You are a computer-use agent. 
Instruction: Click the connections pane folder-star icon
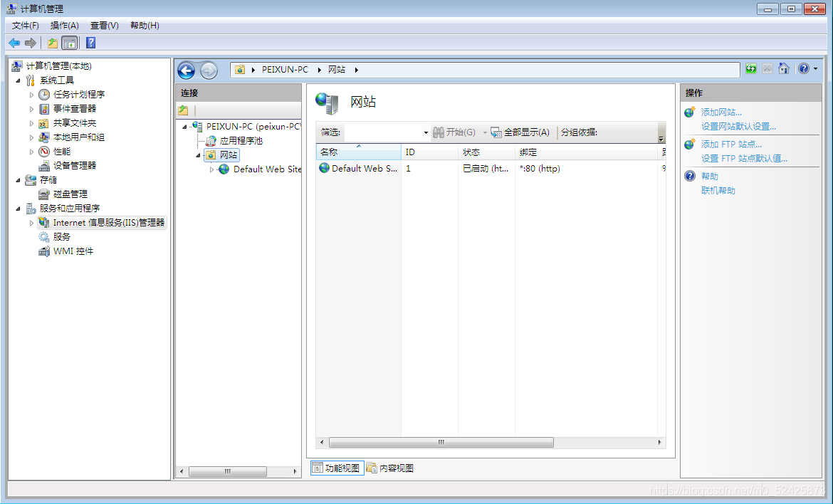tap(183, 110)
